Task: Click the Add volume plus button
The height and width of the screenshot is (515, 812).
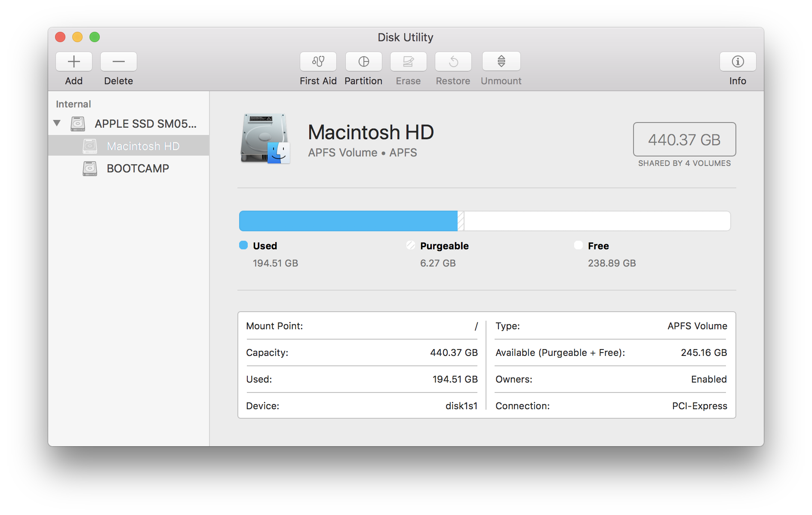Action: [x=74, y=61]
